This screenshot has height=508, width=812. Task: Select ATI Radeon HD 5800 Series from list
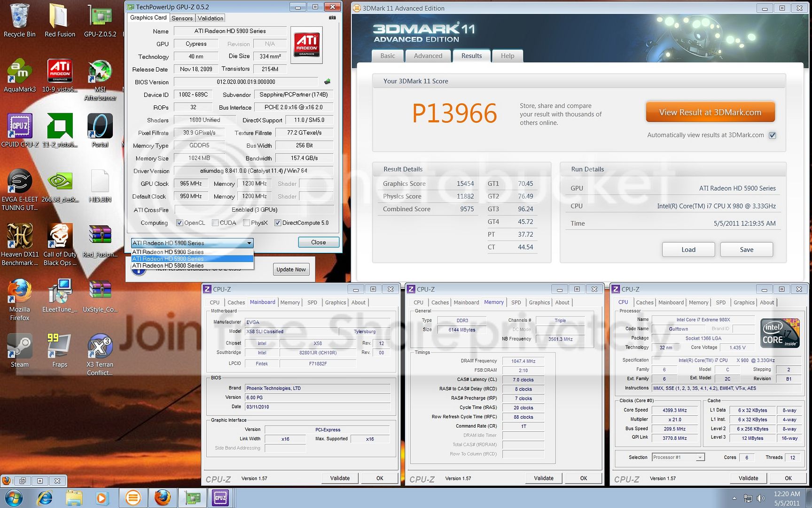click(x=192, y=266)
